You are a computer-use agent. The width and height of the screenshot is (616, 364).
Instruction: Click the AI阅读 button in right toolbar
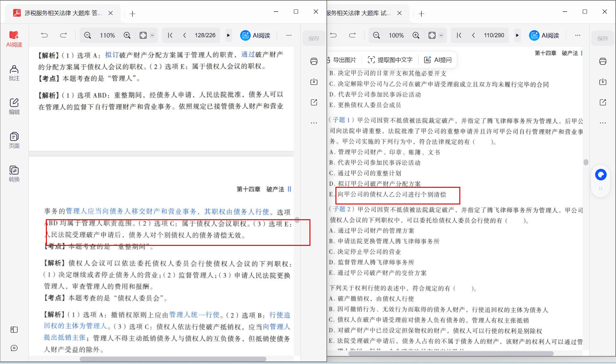point(544,35)
